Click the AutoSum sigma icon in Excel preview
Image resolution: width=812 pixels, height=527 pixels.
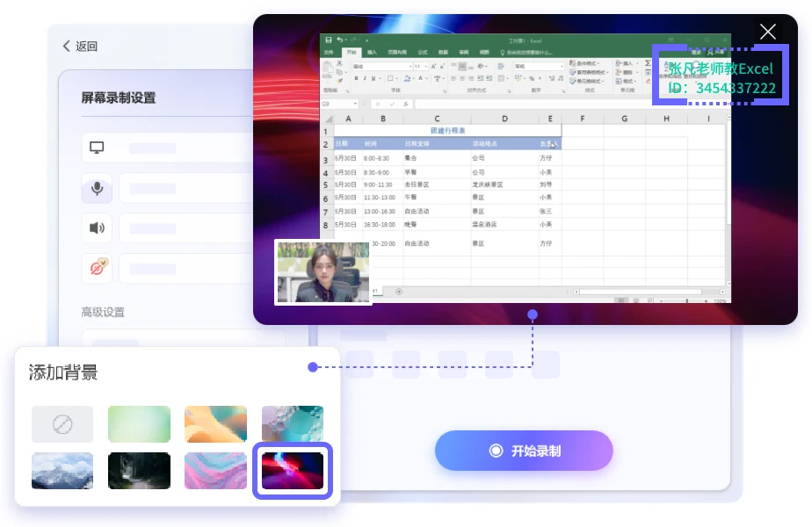(648, 63)
